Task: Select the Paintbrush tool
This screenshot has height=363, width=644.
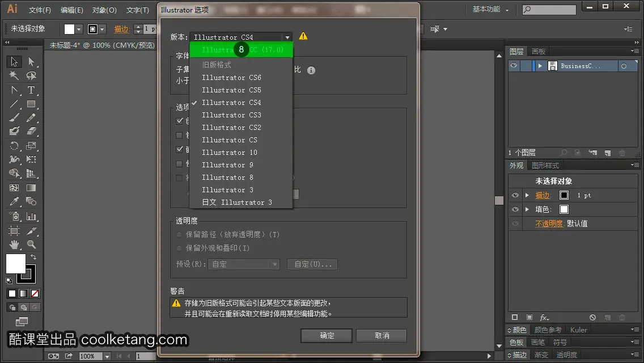Action: pyautogui.click(x=14, y=118)
